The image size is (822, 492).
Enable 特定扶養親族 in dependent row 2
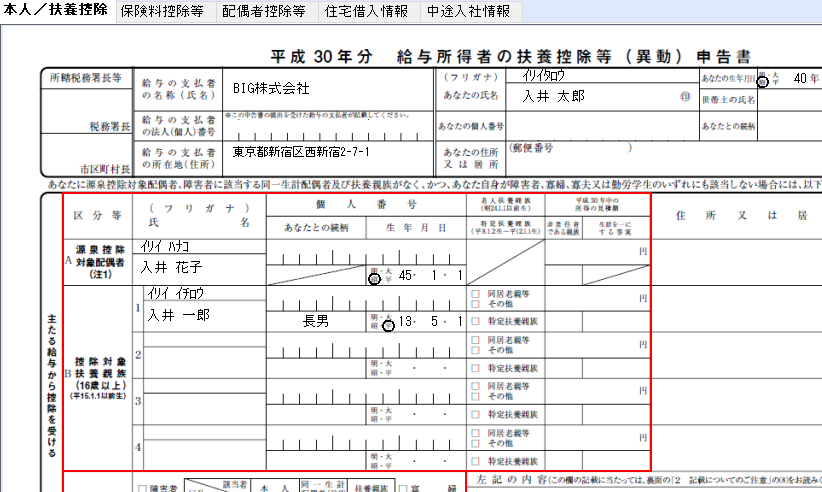[x=475, y=368]
